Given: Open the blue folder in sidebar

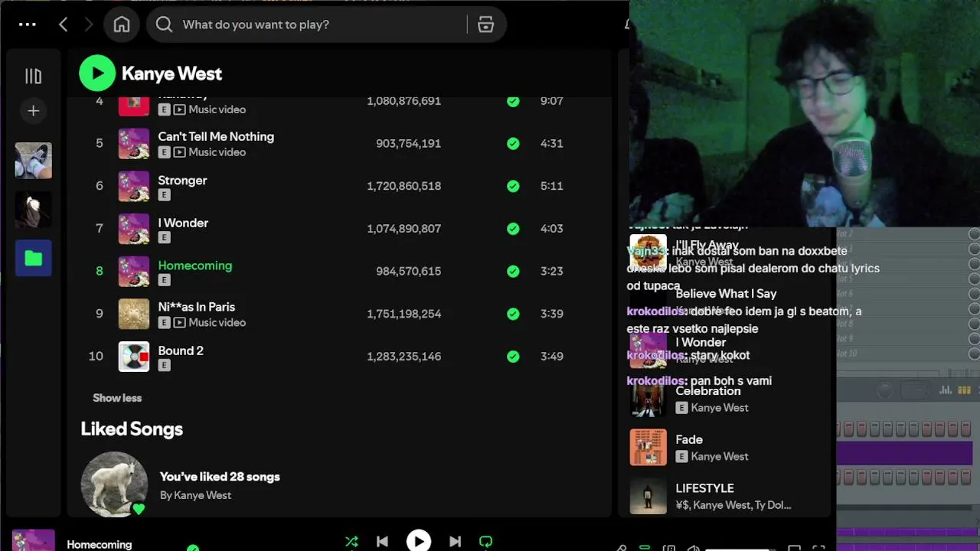Looking at the screenshot, I should coord(33,258).
